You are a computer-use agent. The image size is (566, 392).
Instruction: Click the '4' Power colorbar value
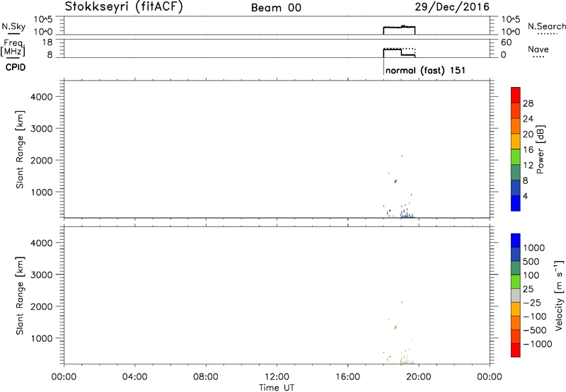(x=526, y=196)
